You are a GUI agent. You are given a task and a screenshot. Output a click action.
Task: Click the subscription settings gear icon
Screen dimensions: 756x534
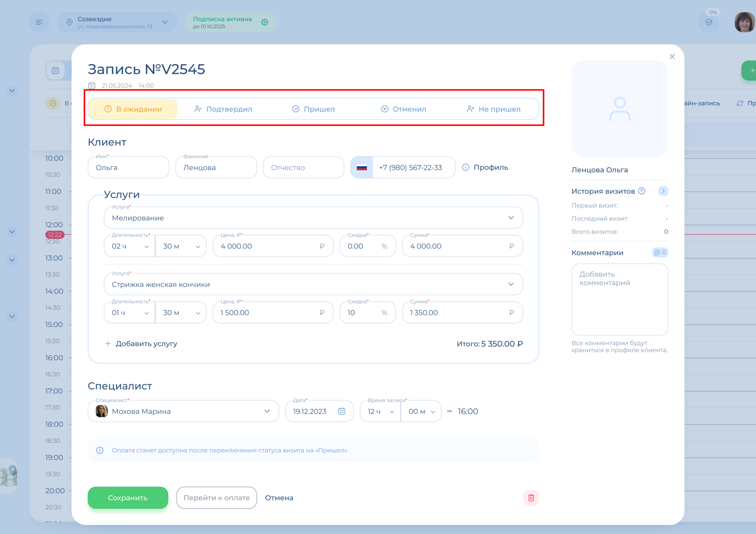(x=264, y=22)
